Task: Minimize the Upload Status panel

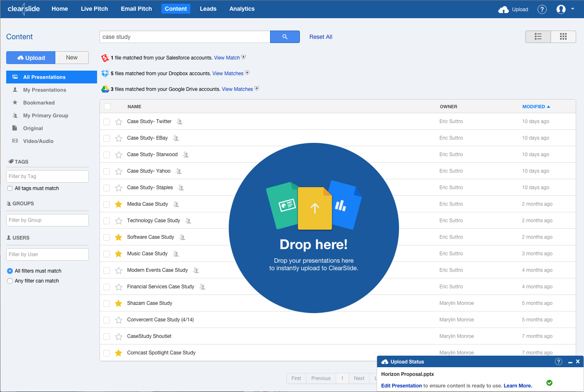Action: (570, 362)
